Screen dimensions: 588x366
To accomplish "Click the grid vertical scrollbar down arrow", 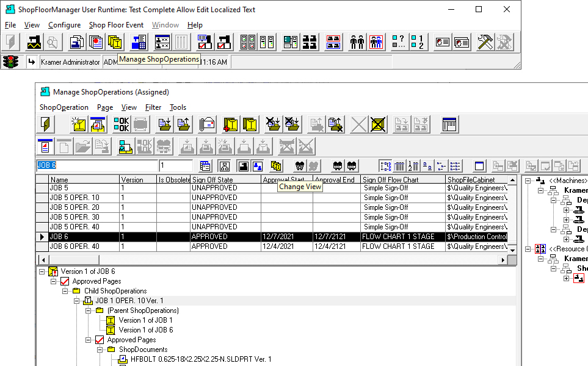I will coord(512,250).
